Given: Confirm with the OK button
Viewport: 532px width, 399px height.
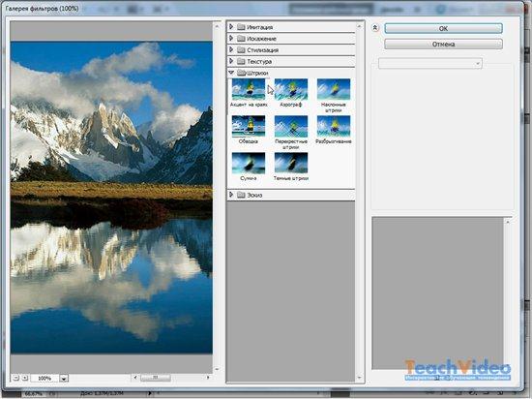Looking at the screenshot, I should (x=443, y=28).
